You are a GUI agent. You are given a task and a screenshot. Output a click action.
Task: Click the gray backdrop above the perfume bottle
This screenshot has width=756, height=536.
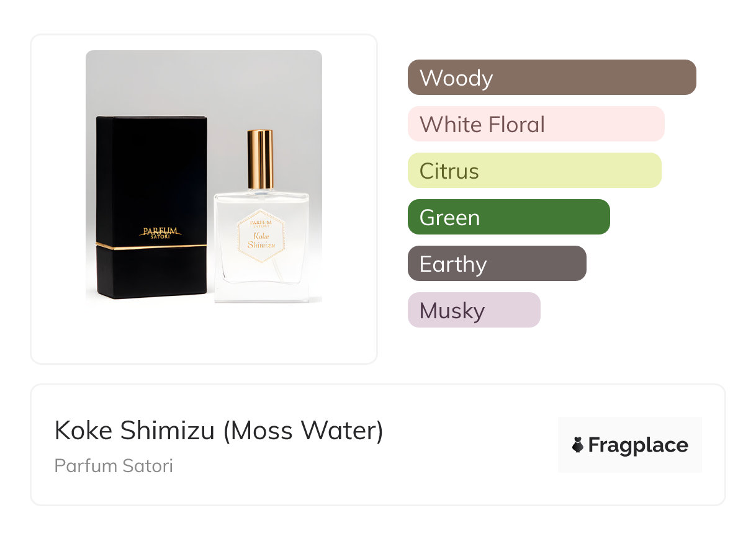tap(261, 87)
